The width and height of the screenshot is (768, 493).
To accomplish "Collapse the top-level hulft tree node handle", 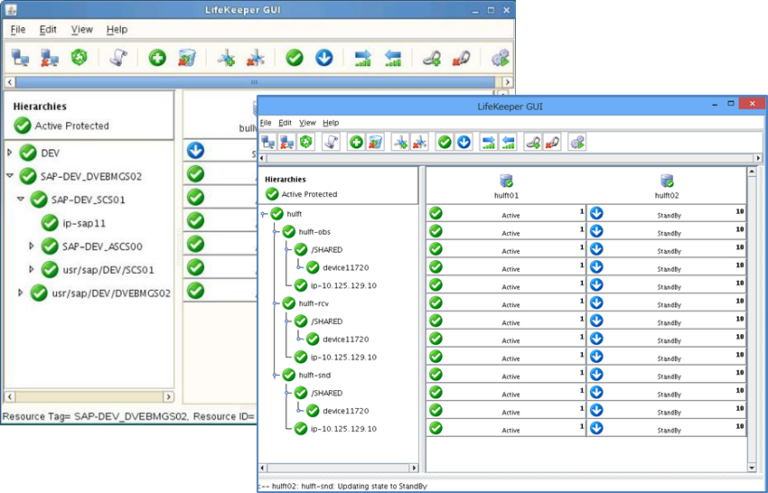I will [x=264, y=214].
